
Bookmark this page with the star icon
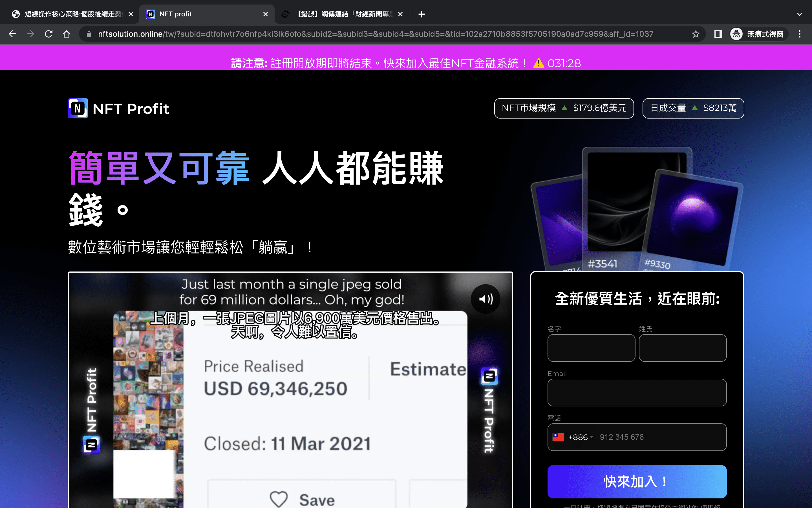click(696, 34)
